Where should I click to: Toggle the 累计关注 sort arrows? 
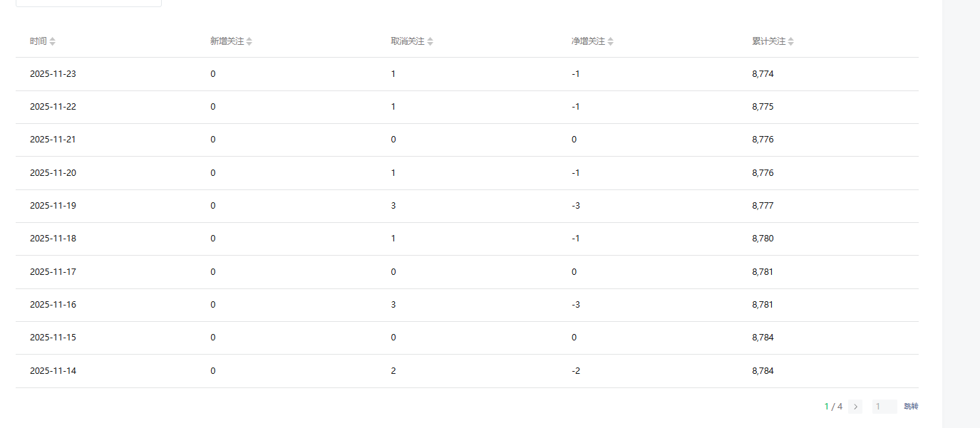tap(791, 41)
